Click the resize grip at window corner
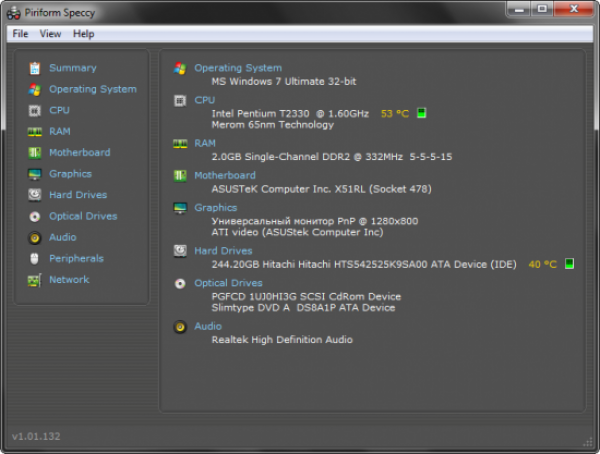Viewport: 600px width, 454px height. click(588, 443)
